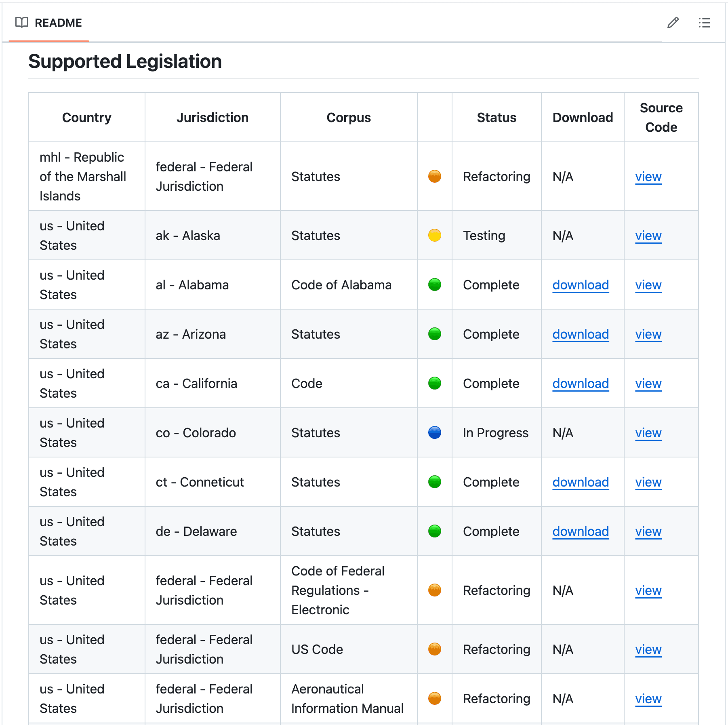Click the green Complete indicator for Alabama
Image resolution: width=728 pixels, height=725 pixels.
(434, 285)
